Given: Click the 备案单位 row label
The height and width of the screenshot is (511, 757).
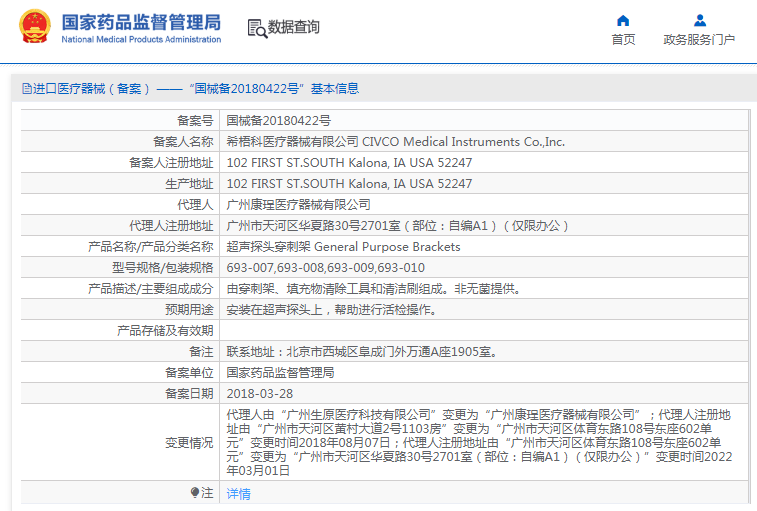Looking at the screenshot, I should tap(189, 373).
